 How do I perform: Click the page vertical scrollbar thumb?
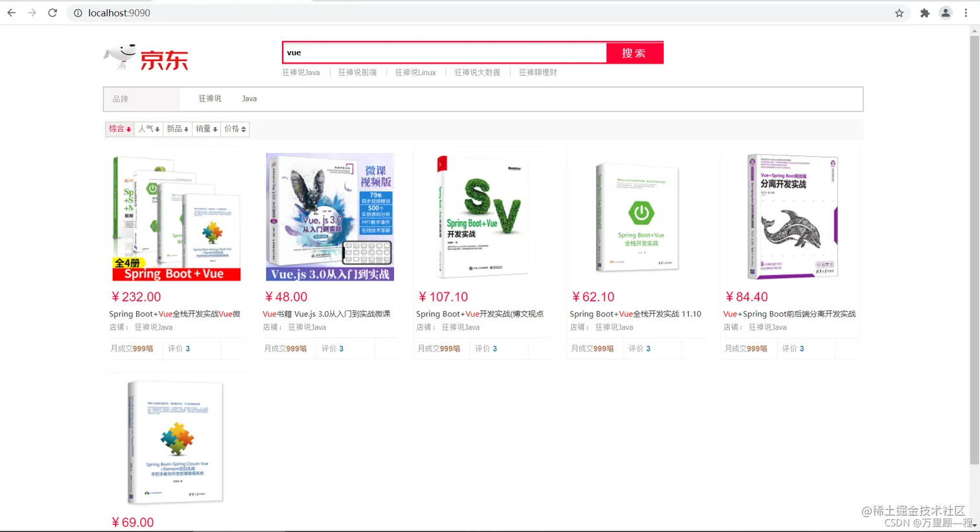point(974,249)
